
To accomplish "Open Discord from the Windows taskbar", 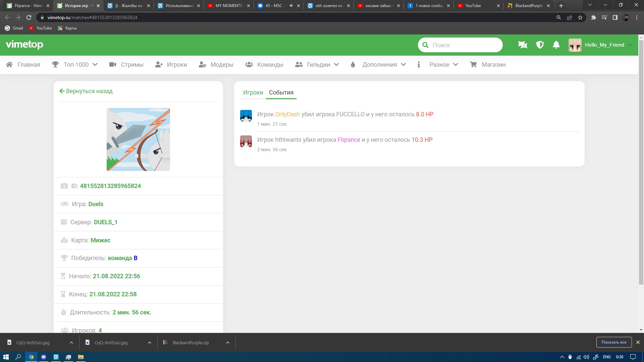I will tap(44, 357).
